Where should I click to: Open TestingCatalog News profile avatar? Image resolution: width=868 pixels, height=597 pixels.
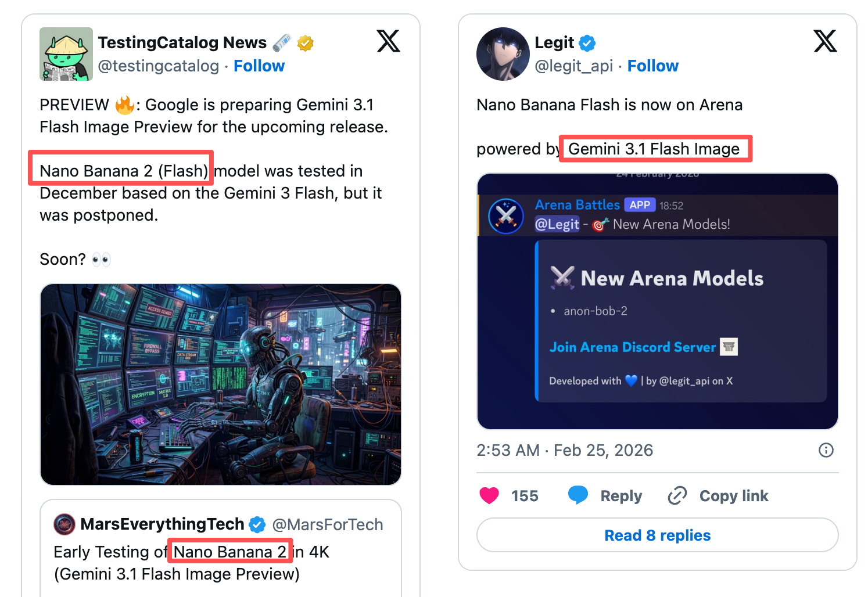[x=66, y=54]
